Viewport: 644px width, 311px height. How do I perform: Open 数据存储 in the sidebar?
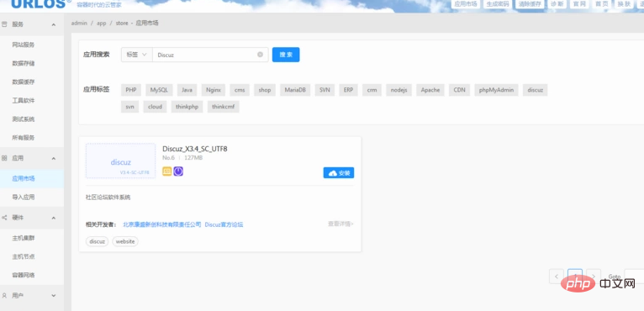(x=24, y=63)
